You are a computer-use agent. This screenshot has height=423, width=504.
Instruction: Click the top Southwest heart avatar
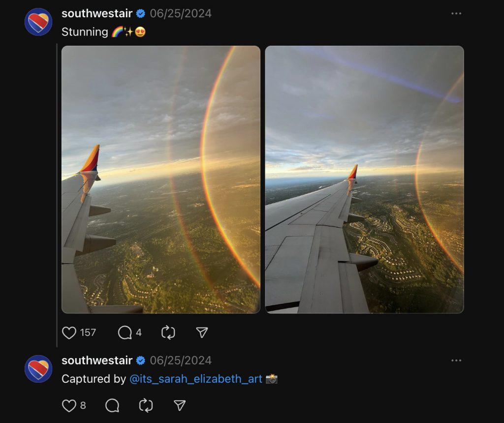(38, 22)
